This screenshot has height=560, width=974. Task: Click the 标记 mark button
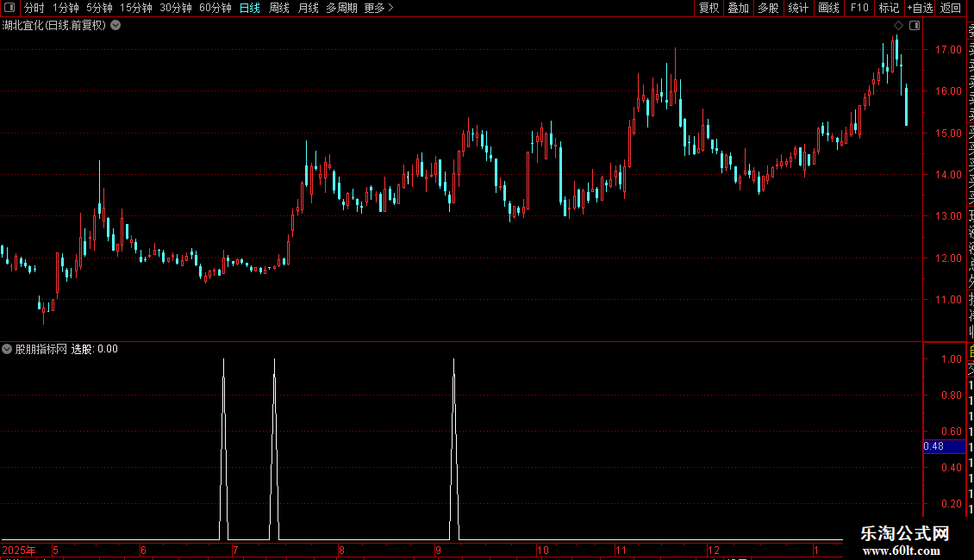coord(889,8)
